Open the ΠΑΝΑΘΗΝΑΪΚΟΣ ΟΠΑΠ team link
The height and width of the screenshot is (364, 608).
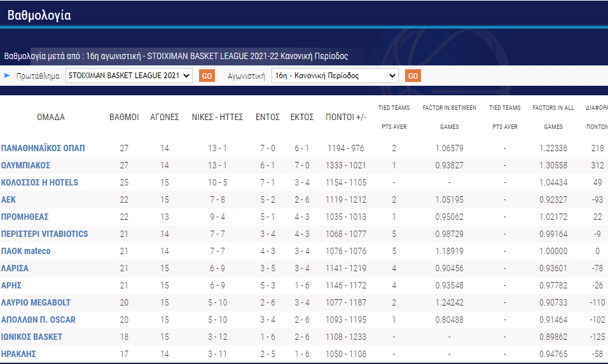[43, 148]
